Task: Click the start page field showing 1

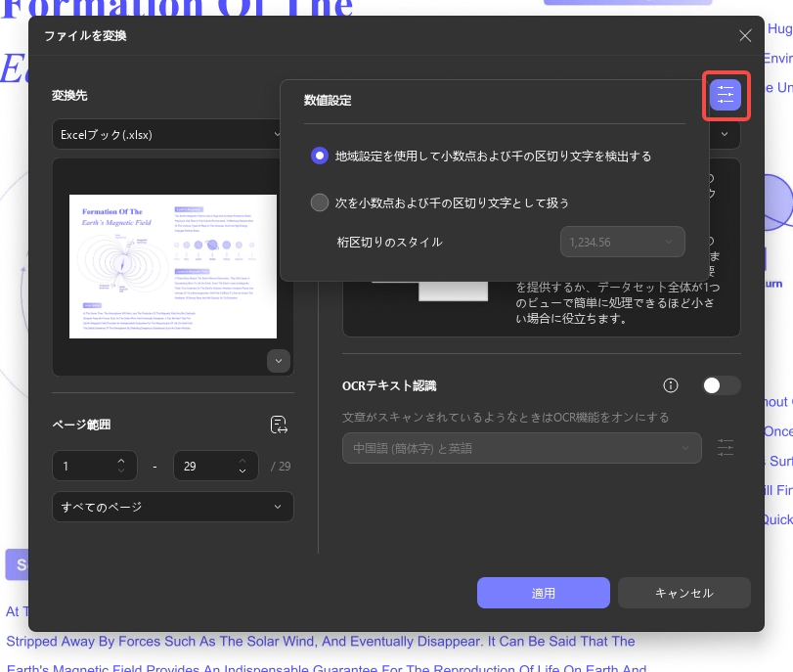Action: (x=95, y=466)
